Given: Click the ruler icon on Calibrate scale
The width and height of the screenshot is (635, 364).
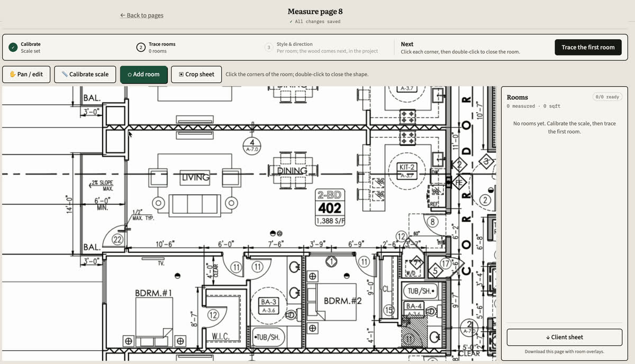Looking at the screenshot, I should [65, 75].
